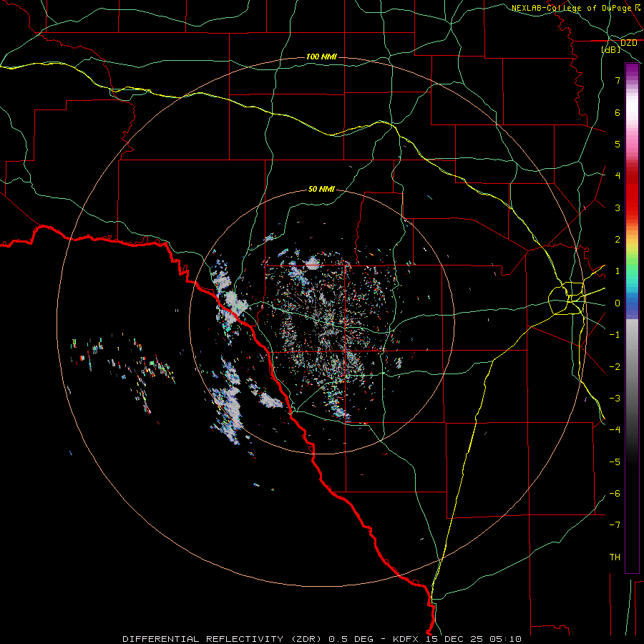Screen dimensions: 644x644
Task: Click the -2 tick on the color scale
Action: point(615,367)
